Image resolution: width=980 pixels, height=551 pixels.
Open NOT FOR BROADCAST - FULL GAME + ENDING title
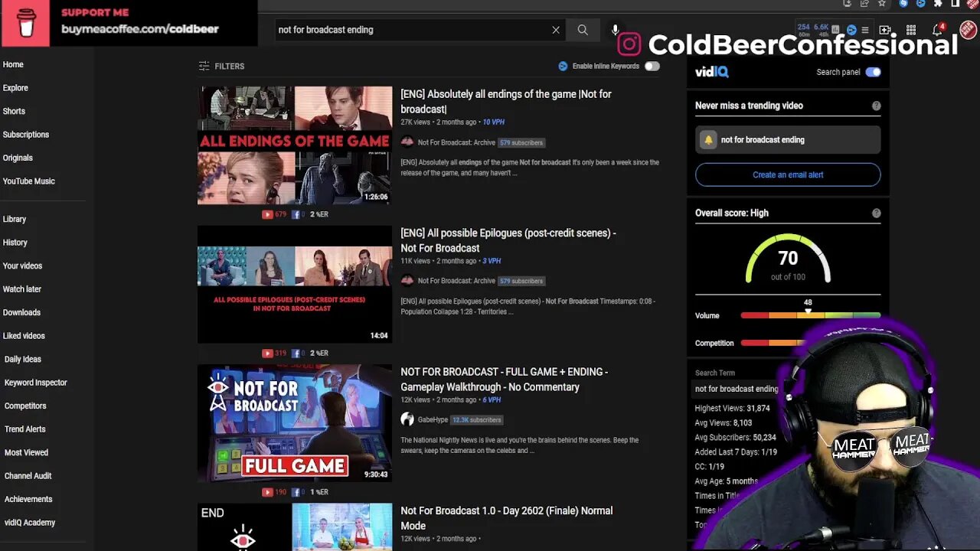504,380
